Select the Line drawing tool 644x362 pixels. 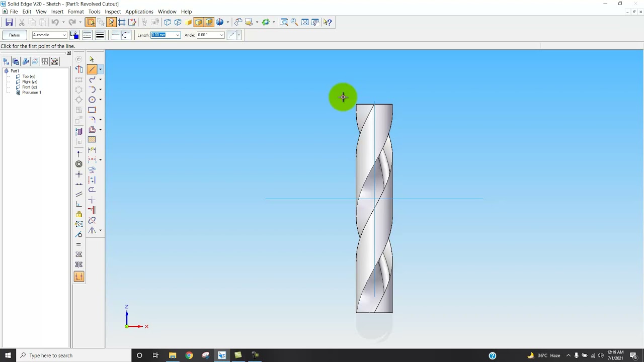pos(92,69)
